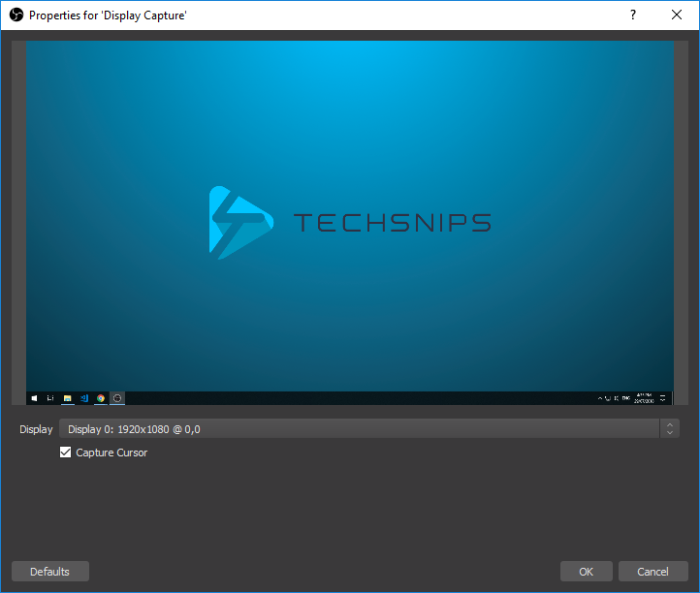Click the notification center icon in the preview tray
The width and height of the screenshot is (700, 593).
coord(663,398)
